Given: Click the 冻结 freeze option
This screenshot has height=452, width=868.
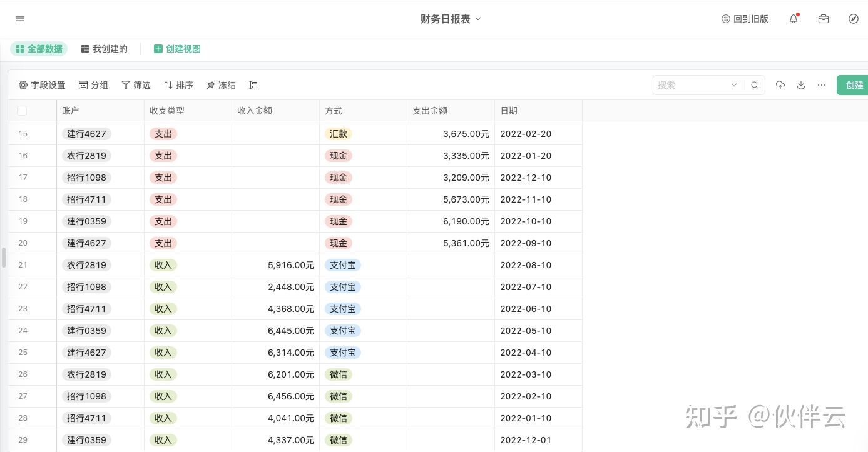Looking at the screenshot, I should pos(221,85).
